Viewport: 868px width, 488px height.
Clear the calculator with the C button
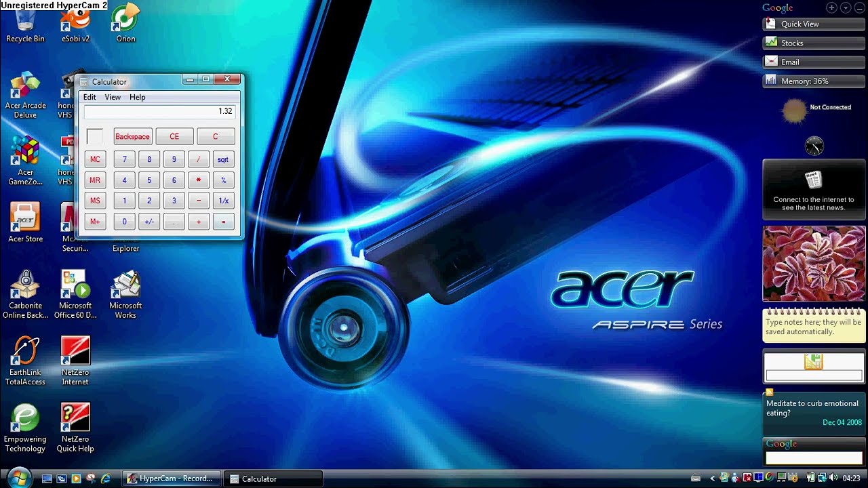click(x=216, y=137)
